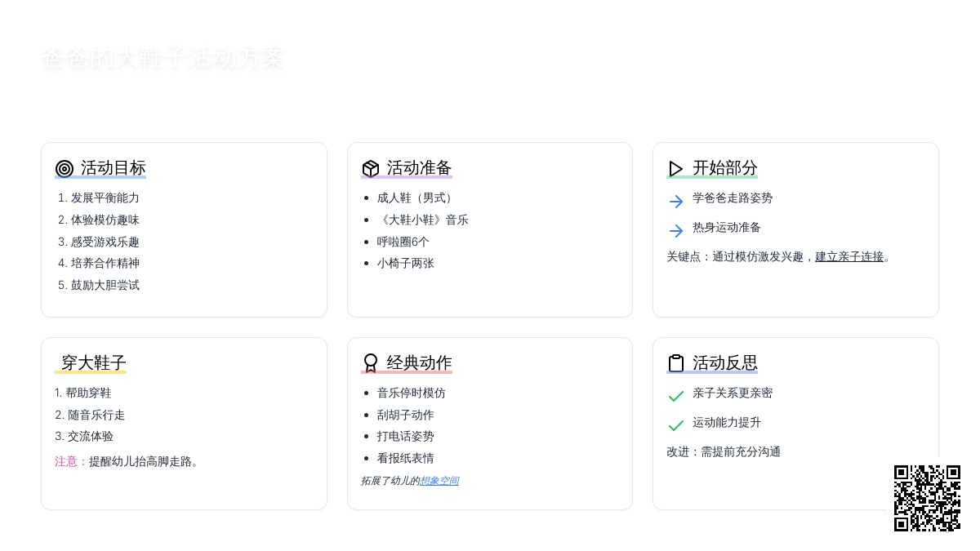Click the arrow icon next to 热身运动准备
The image size is (980, 551).
676,231
